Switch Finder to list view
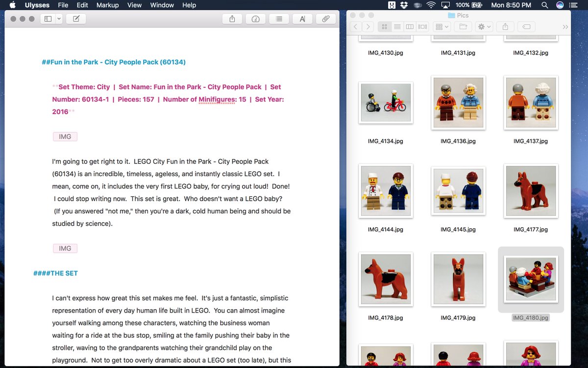Viewport: 588px width, 368px height. click(397, 26)
